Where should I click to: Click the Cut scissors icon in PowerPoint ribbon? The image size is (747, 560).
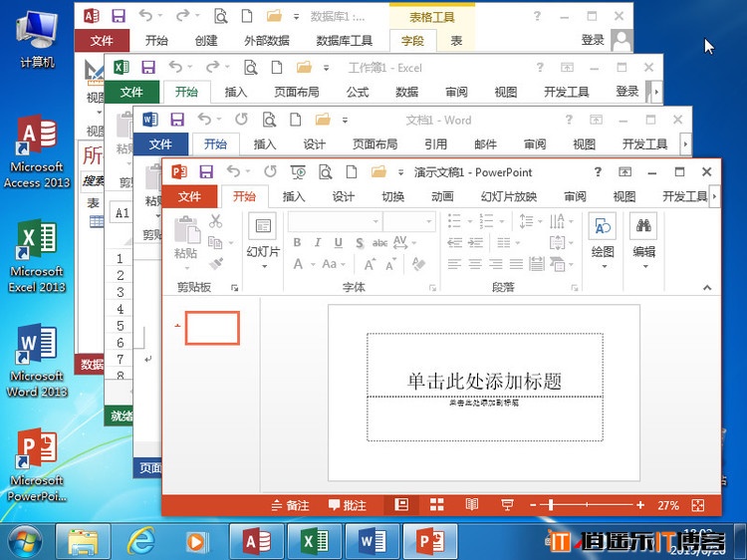click(x=216, y=220)
